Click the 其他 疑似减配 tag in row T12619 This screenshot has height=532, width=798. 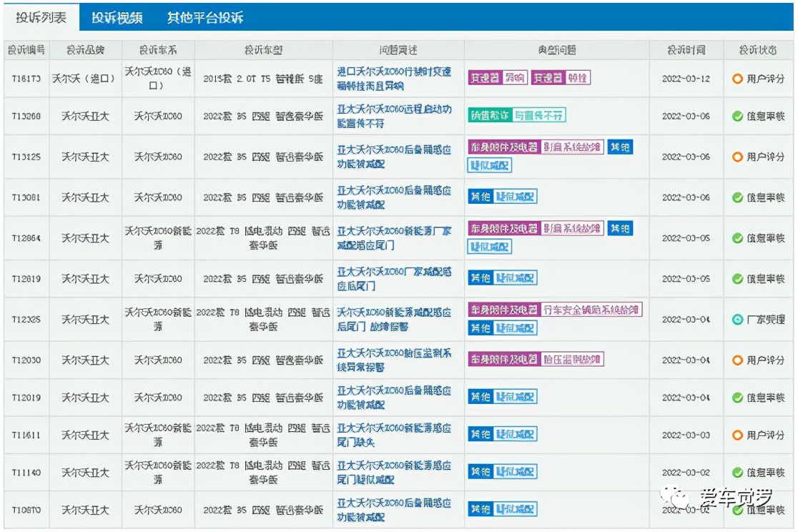[x=502, y=278]
